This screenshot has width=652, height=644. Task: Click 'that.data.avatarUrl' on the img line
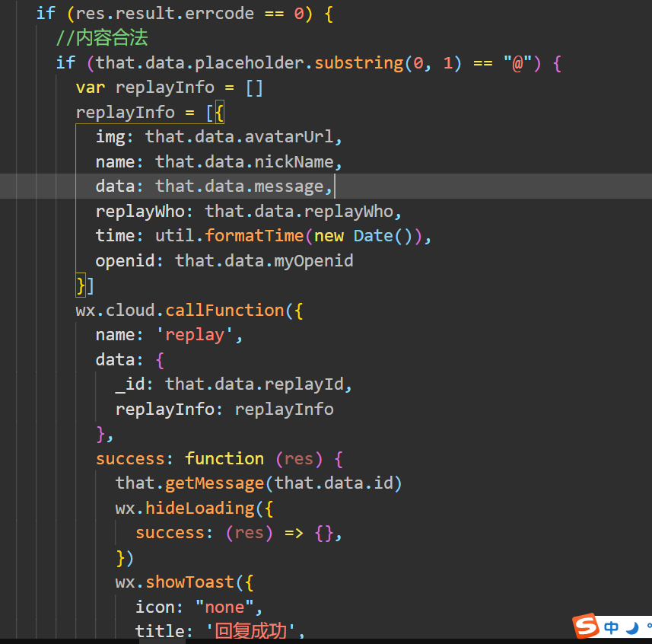pyautogui.click(x=239, y=137)
